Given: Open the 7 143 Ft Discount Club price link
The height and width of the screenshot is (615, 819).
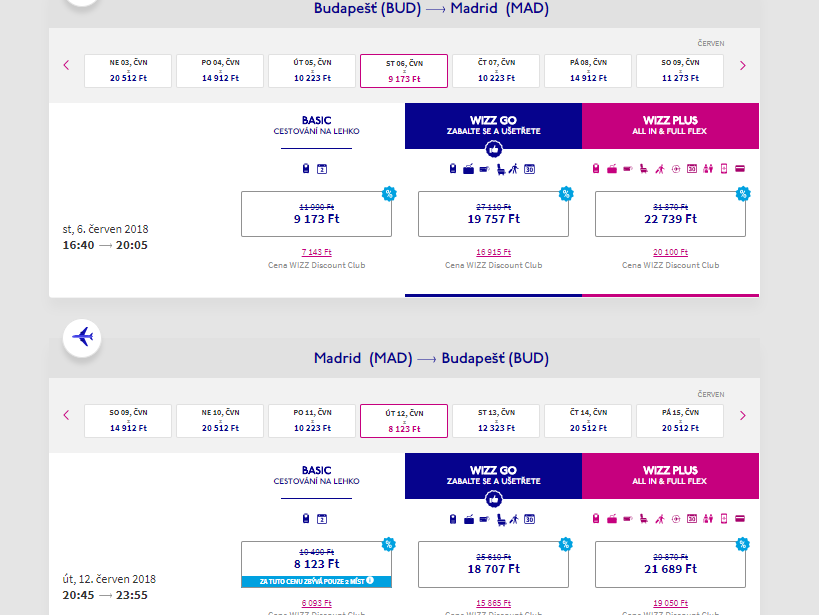Looking at the screenshot, I should coord(316,253).
